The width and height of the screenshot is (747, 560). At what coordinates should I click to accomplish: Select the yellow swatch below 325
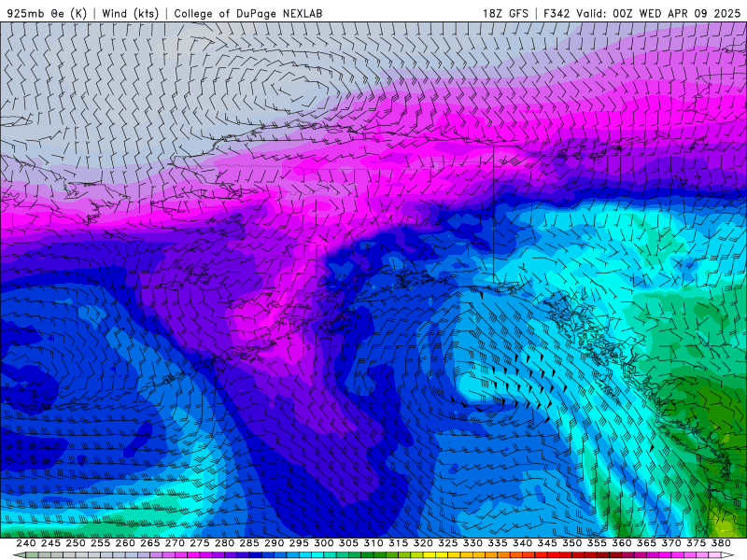[x=442, y=555]
